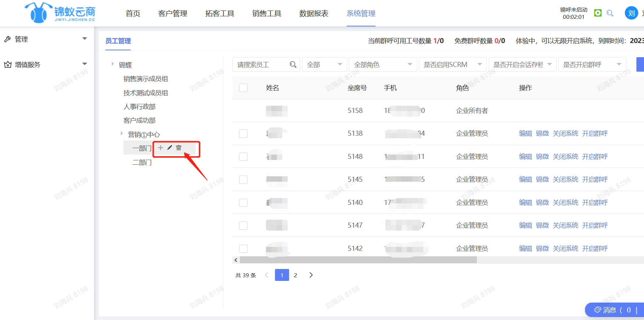Image resolution: width=644 pixels, height=320 pixels.
Task: Open the 是否开启群呼 dropdown
Action: pyautogui.click(x=592, y=64)
